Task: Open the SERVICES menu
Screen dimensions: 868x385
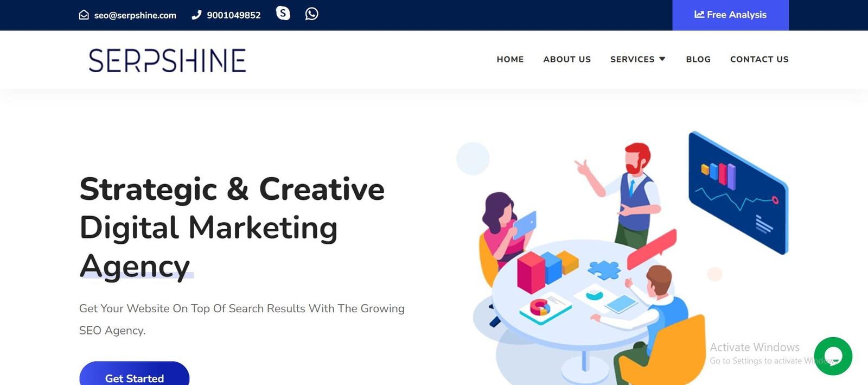Action: pos(632,59)
